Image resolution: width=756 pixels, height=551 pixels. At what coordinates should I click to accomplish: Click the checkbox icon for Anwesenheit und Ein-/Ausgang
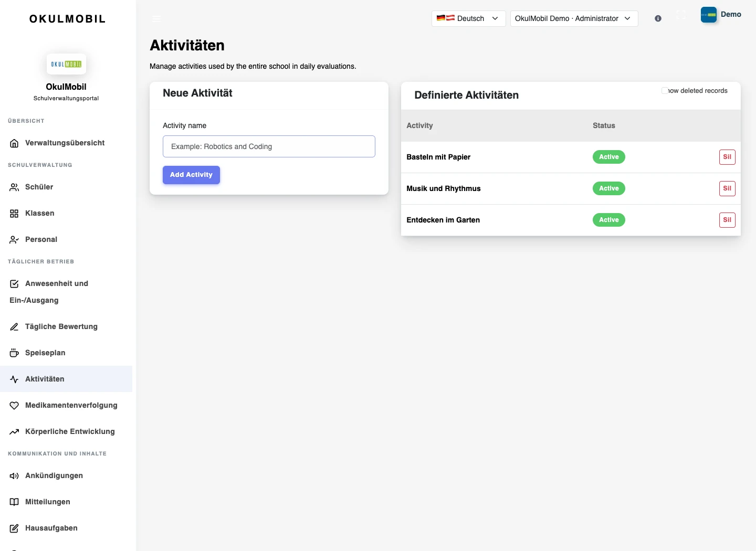pyautogui.click(x=14, y=284)
